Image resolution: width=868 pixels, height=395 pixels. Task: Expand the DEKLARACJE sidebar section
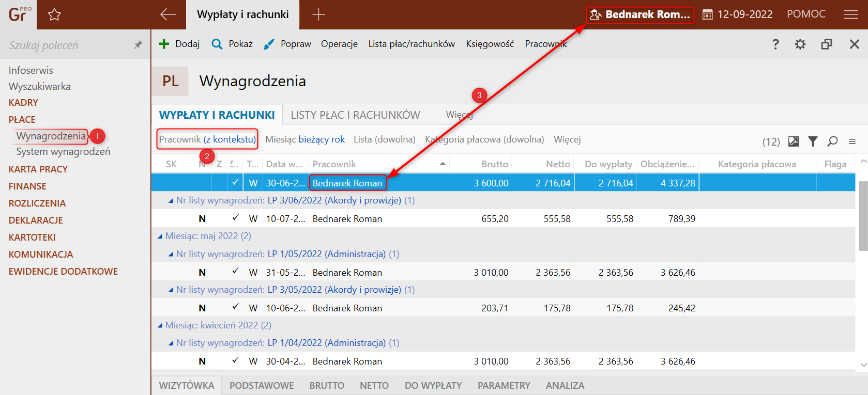click(36, 220)
